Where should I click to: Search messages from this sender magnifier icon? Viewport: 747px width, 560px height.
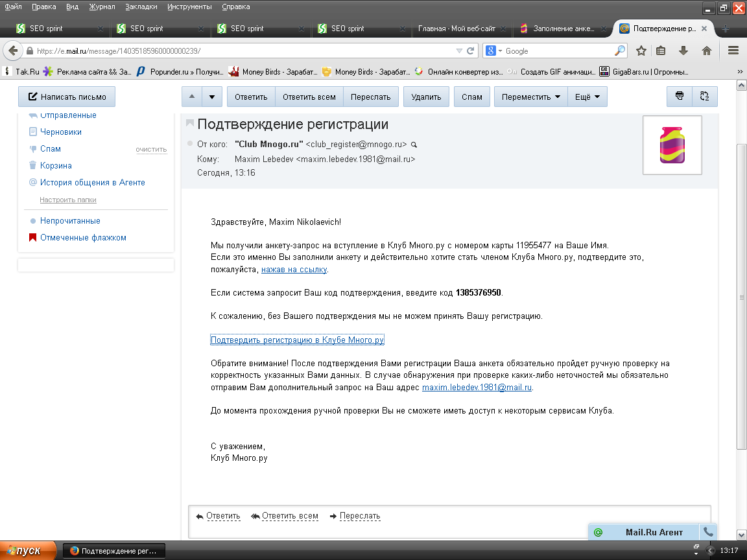pyautogui.click(x=414, y=145)
